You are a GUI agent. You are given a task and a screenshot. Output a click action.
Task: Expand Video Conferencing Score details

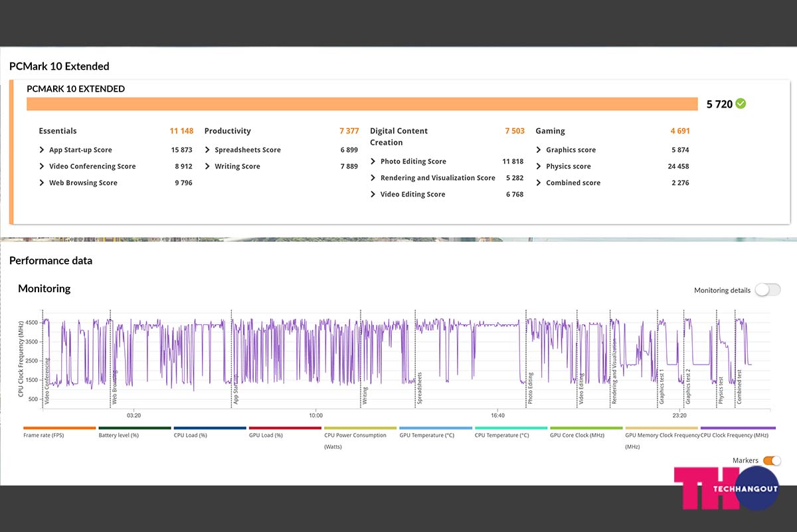click(x=43, y=167)
